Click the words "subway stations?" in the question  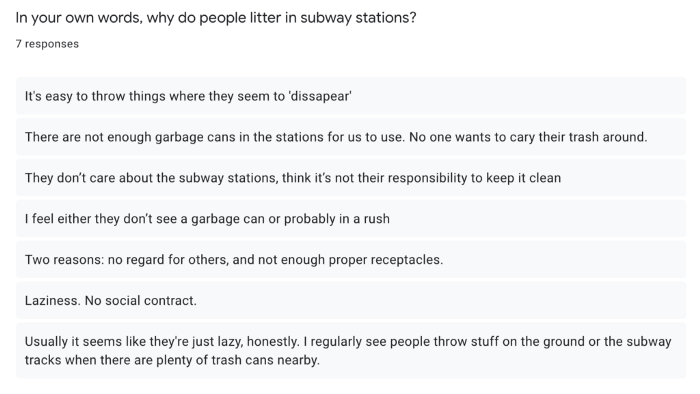[x=358, y=18]
